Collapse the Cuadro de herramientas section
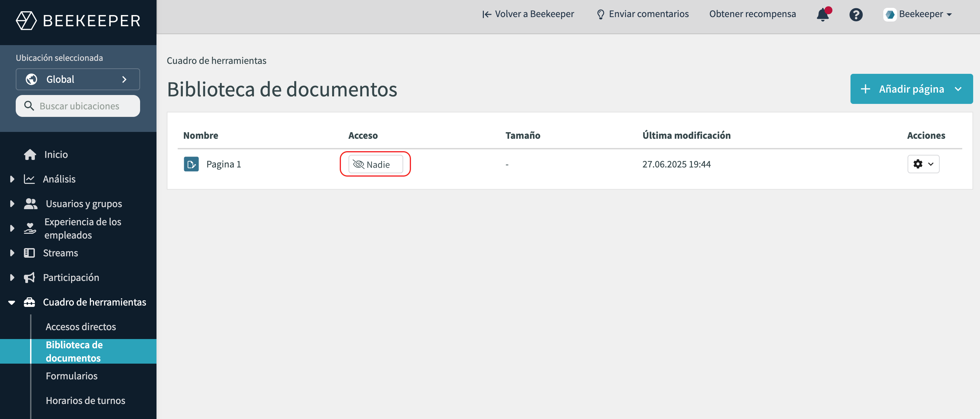Viewport: 980px width, 419px height. pos(12,302)
